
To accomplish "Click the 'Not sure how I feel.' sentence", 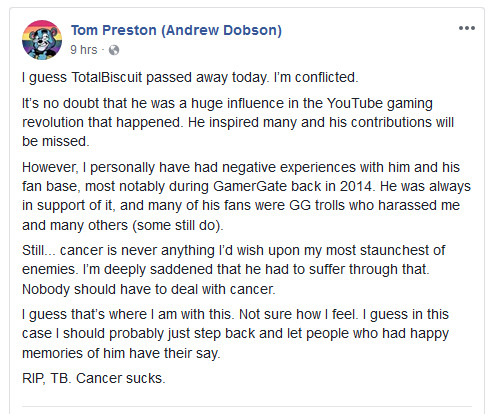I will (299, 314).
